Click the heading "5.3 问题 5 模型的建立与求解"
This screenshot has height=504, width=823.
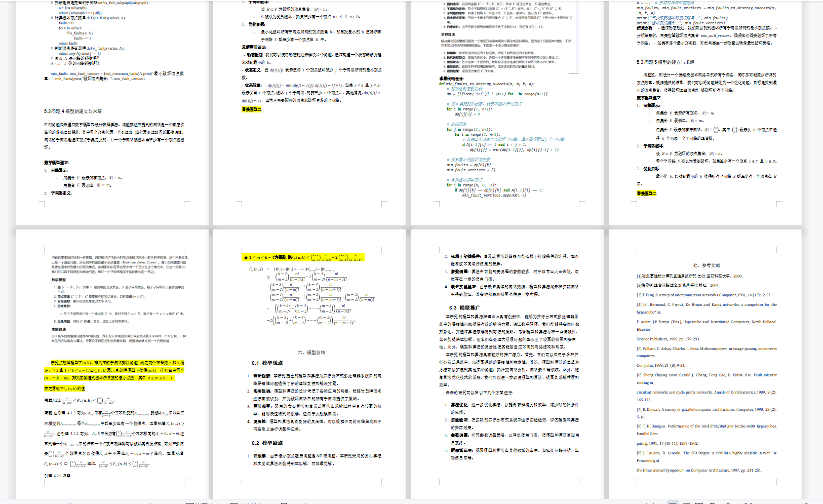click(665, 62)
